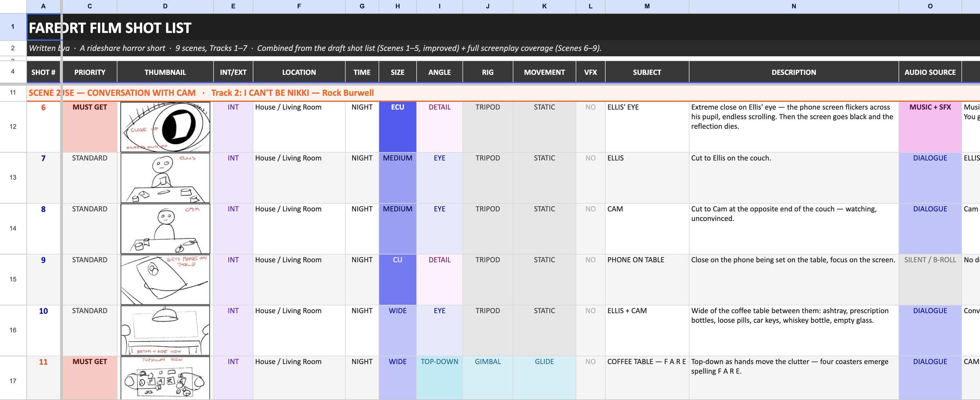Image resolution: width=980 pixels, height=400 pixels.
Task: Click the SILENT / B-ROLL audio cell
Action: (930, 280)
